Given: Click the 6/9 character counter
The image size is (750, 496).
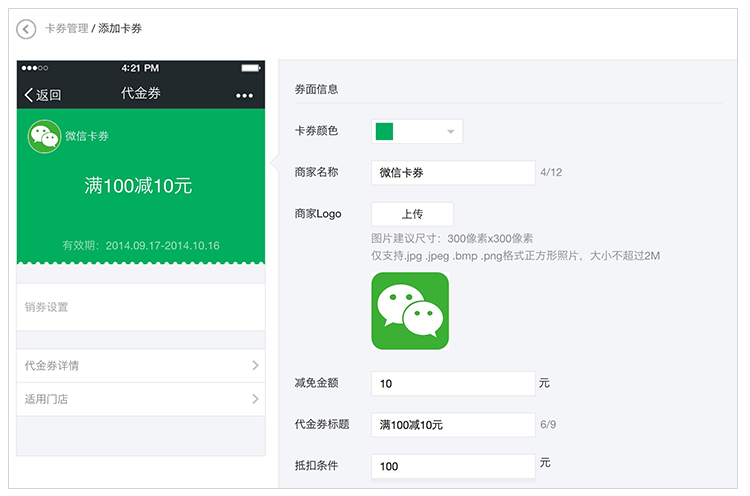Looking at the screenshot, I should (x=548, y=424).
